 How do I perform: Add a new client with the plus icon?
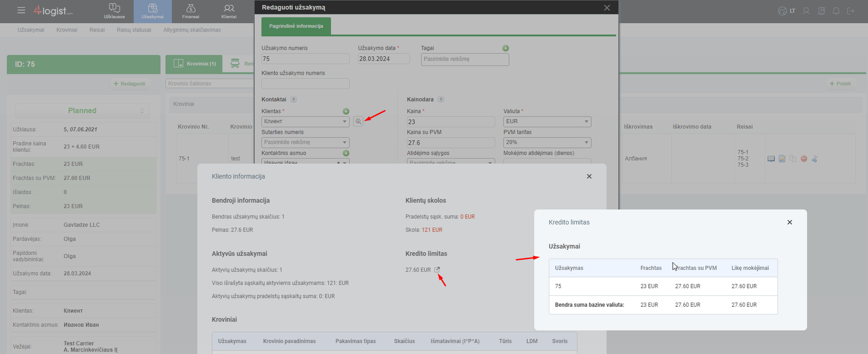tap(346, 111)
